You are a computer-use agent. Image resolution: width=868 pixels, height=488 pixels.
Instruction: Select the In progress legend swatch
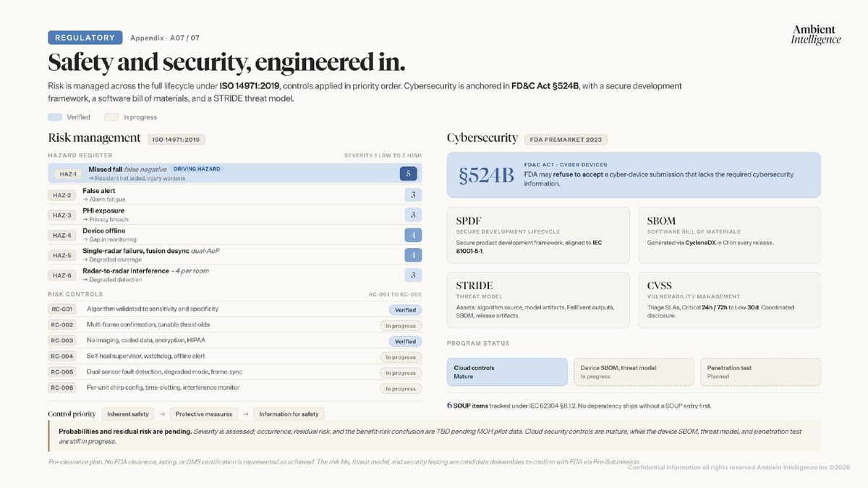(x=111, y=116)
